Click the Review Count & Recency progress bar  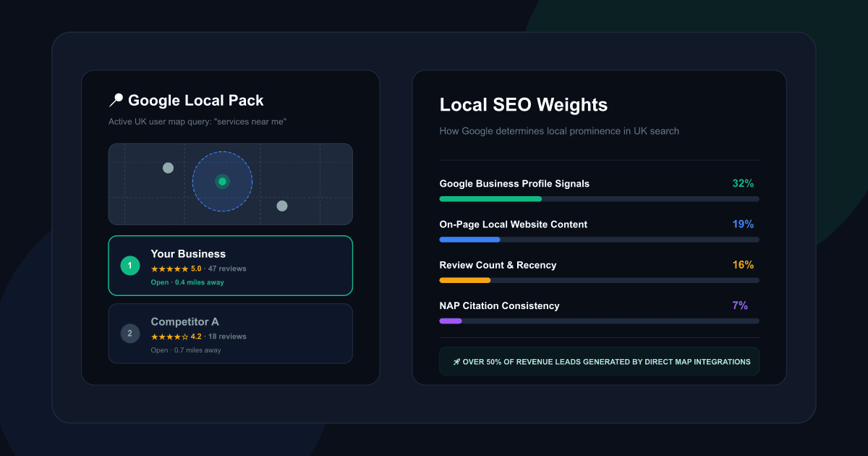600,280
